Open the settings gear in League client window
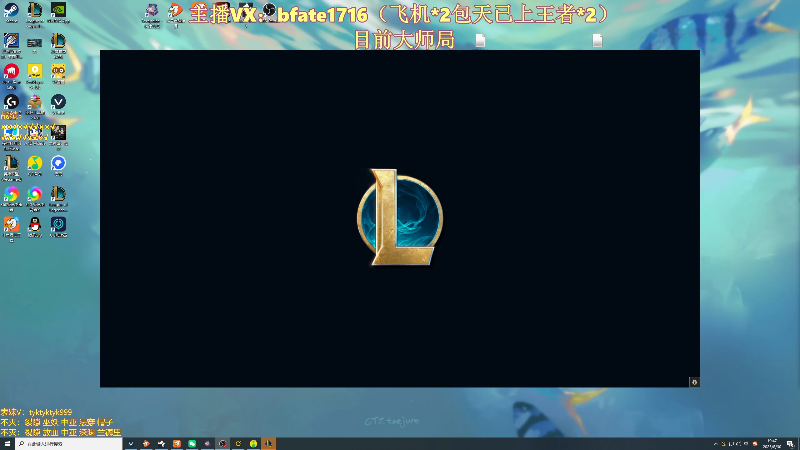This screenshot has width=800, height=450. tap(694, 382)
